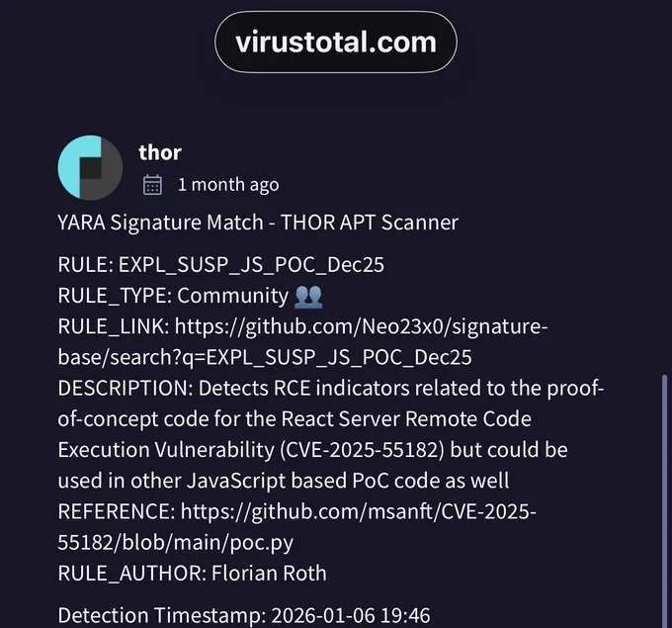Click the CVE-2025-55182 identifier in parentheses
Image resolution: width=672 pixels, height=628 pixels.
pyautogui.click(x=362, y=450)
